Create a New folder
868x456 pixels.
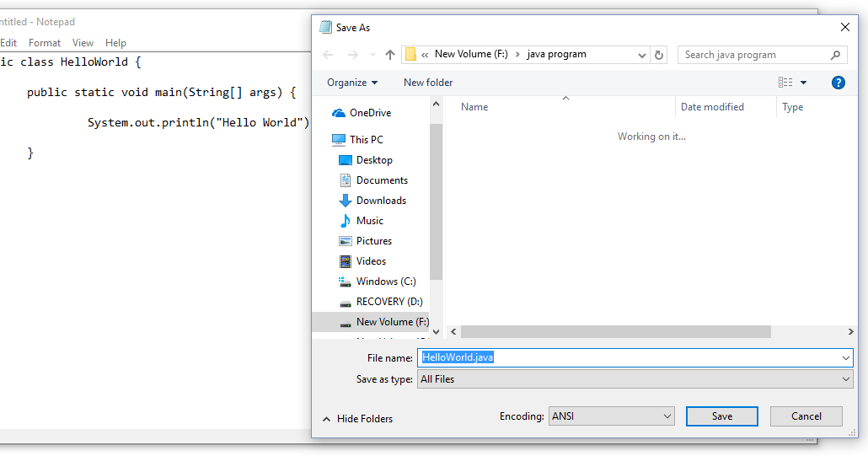[x=428, y=83]
